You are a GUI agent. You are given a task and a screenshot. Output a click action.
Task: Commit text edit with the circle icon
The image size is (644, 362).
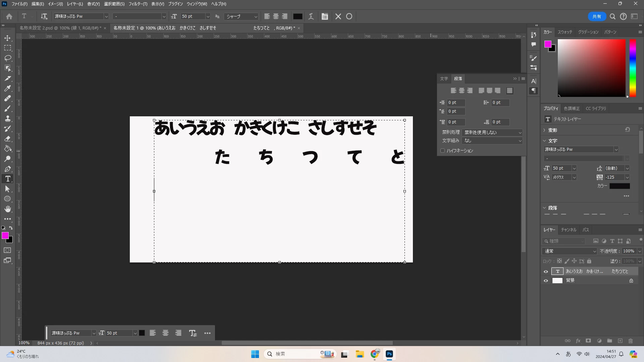[349, 16]
